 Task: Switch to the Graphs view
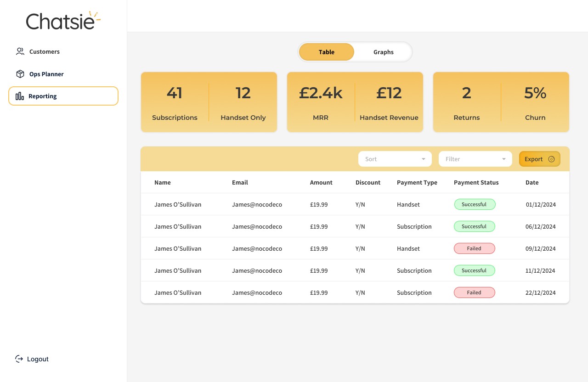coord(384,52)
